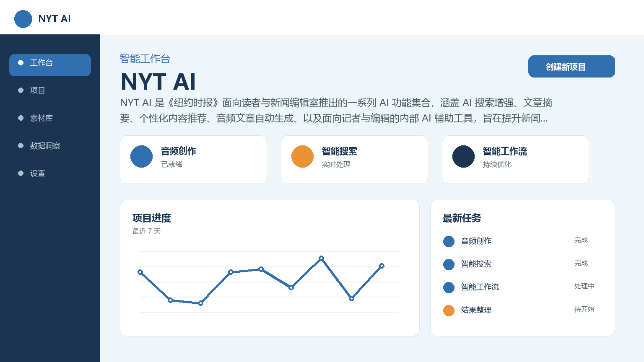Click the 智能工作台 breadcrumb label

(x=145, y=59)
